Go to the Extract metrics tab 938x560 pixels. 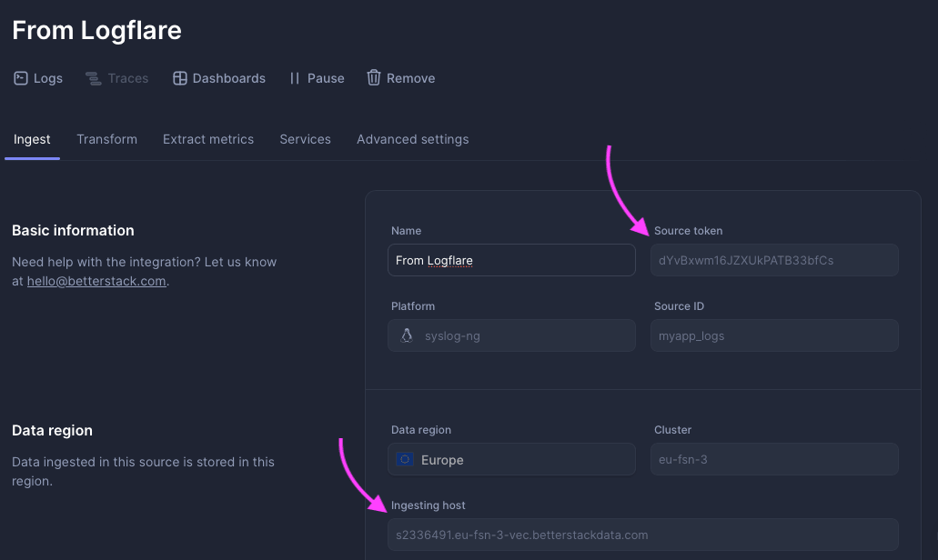(208, 139)
